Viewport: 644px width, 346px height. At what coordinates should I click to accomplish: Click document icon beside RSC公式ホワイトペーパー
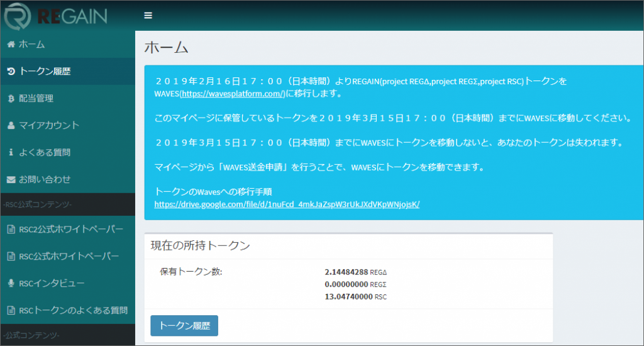[11, 257]
